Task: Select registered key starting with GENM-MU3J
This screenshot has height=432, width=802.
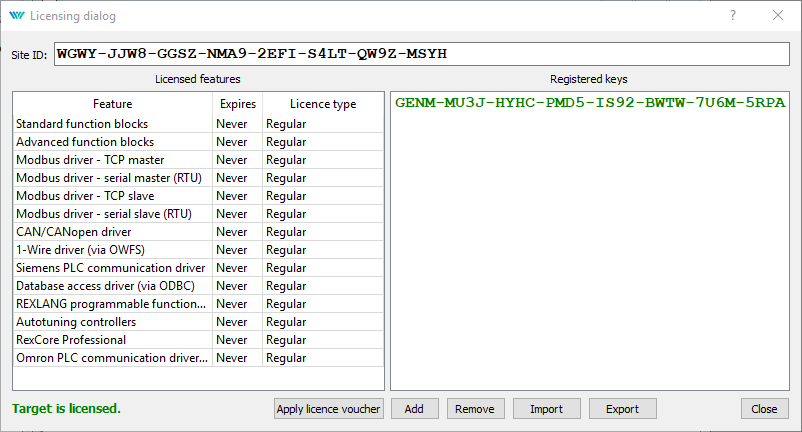Action: (x=590, y=103)
